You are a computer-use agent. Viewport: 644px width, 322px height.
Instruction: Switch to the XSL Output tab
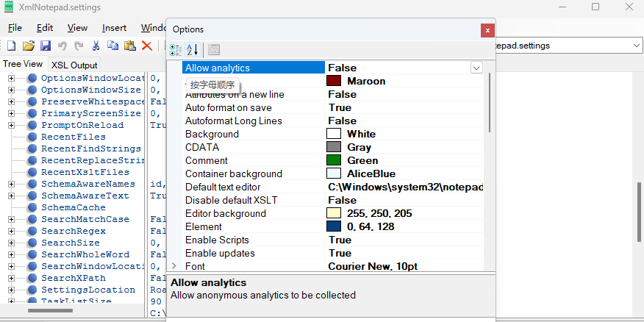pyautogui.click(x=74, y=65)
